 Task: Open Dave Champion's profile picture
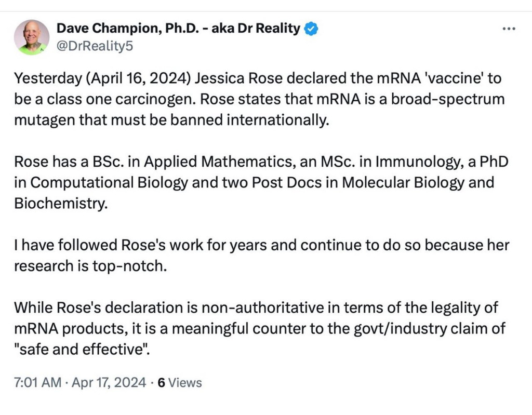32,37
